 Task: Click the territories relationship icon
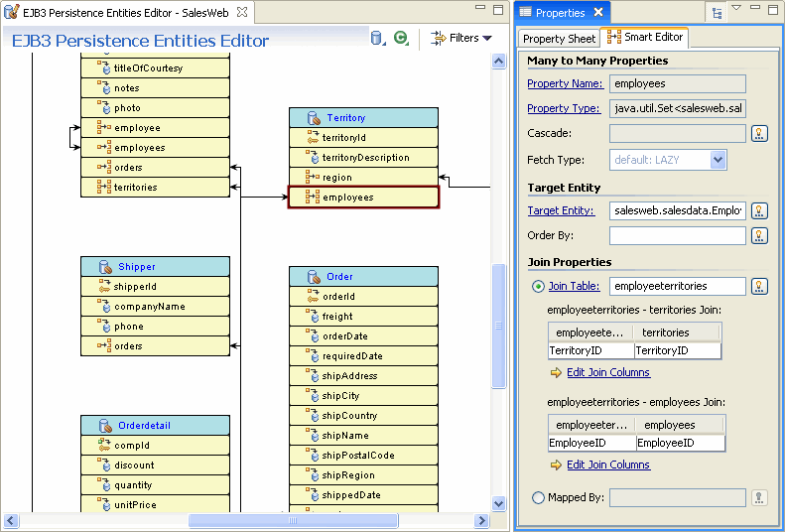(104, 187)
